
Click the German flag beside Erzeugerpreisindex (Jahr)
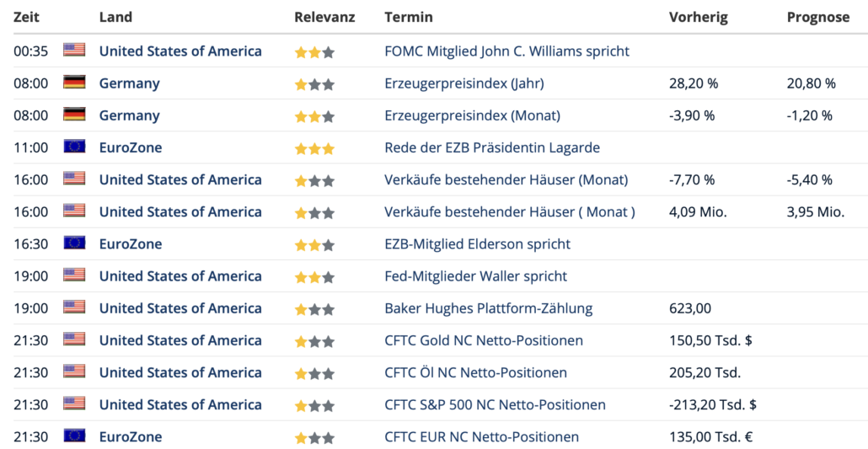pos(74,83)
